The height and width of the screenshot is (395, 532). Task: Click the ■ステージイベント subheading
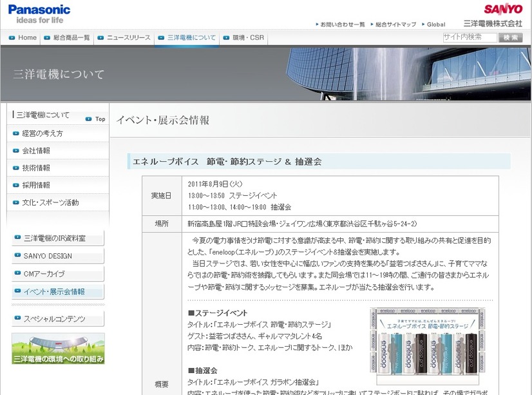click(x=218, y=313)
